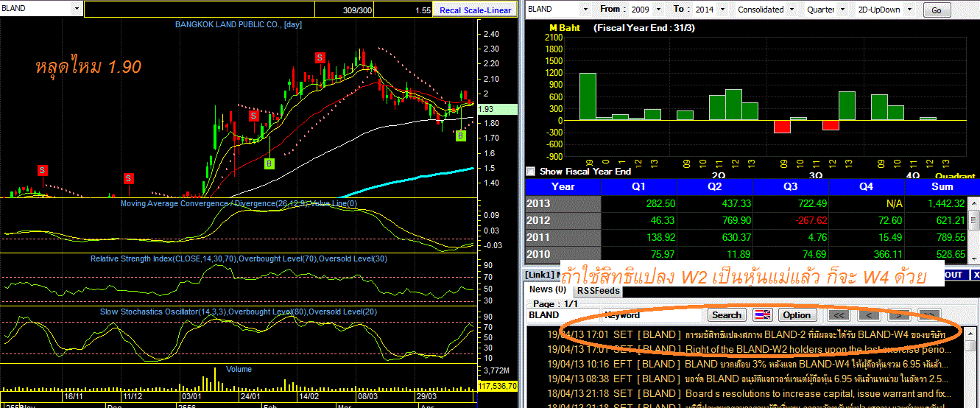
Task: Click the BANGKOK LAND PUBLIC CO., [day] chart title
Action: pos(238,24)
